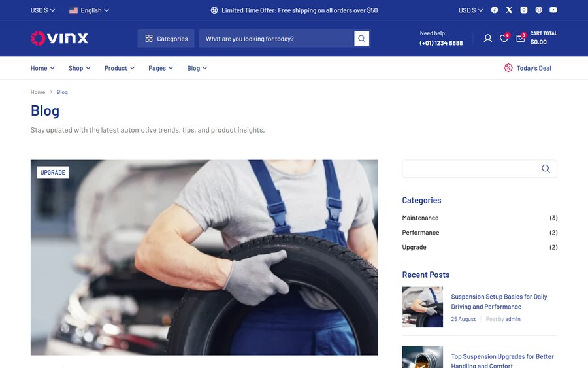Click the Today's Deal discount icon
The width and height of the screenshot is (588, 368).
click(508, 68)
